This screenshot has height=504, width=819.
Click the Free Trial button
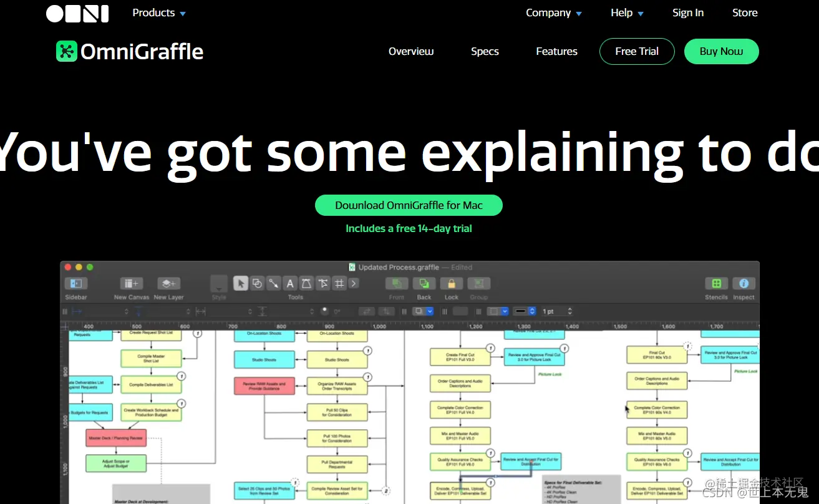[x=637, y=51]
